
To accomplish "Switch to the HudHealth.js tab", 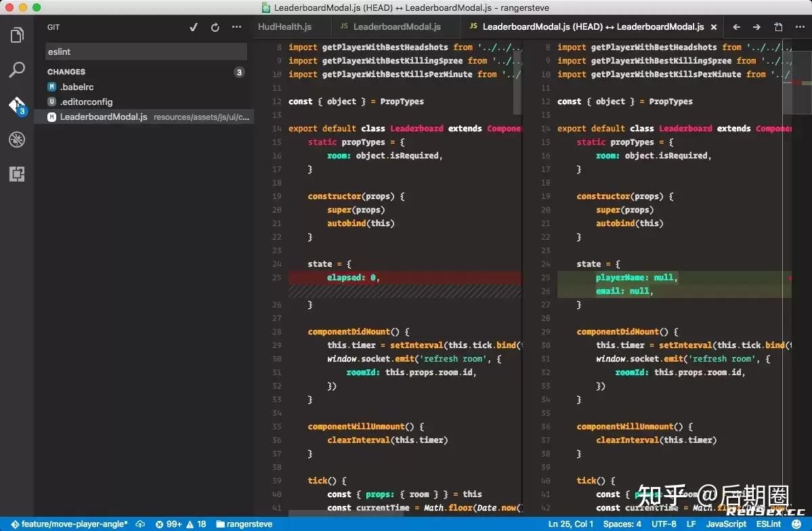I will click(x=290, y=27).
